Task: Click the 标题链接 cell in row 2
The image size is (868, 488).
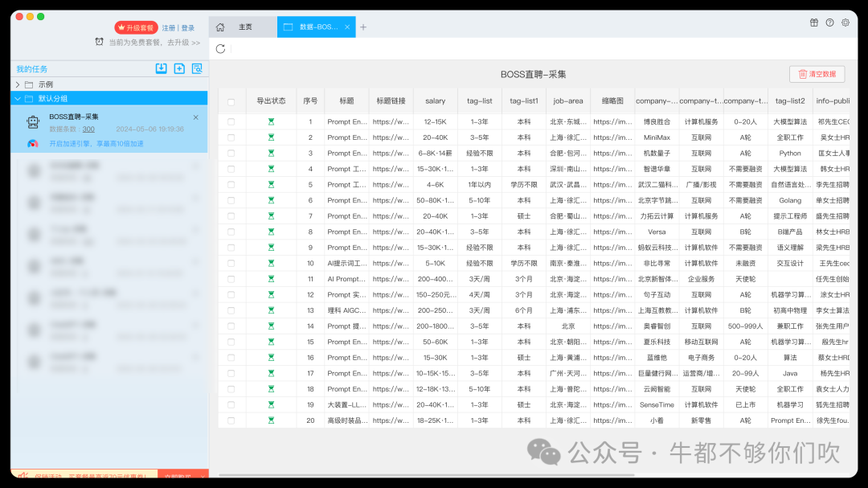Action: (391, 137)
